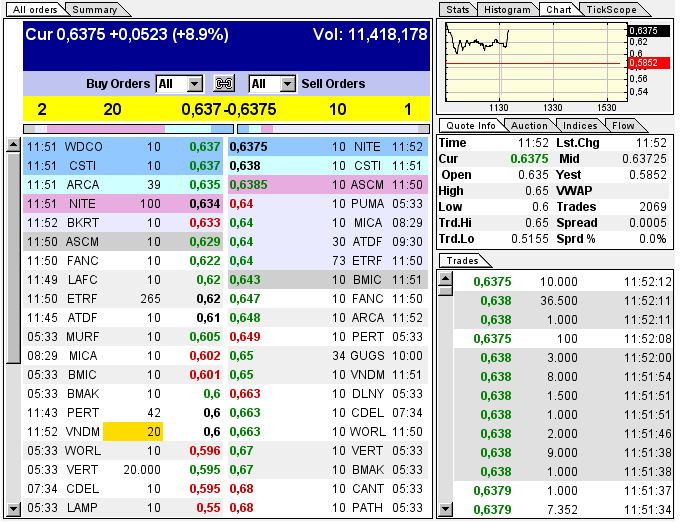Open the Histogram tab
The width and height of the screenshot is (696, 522).
point(507,9)
